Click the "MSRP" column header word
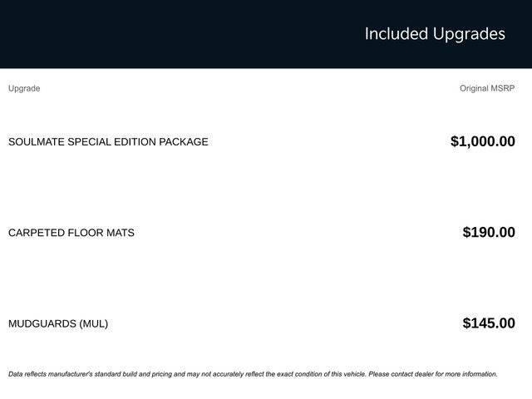Screen dimensions: 532x399 click(504, 88)
